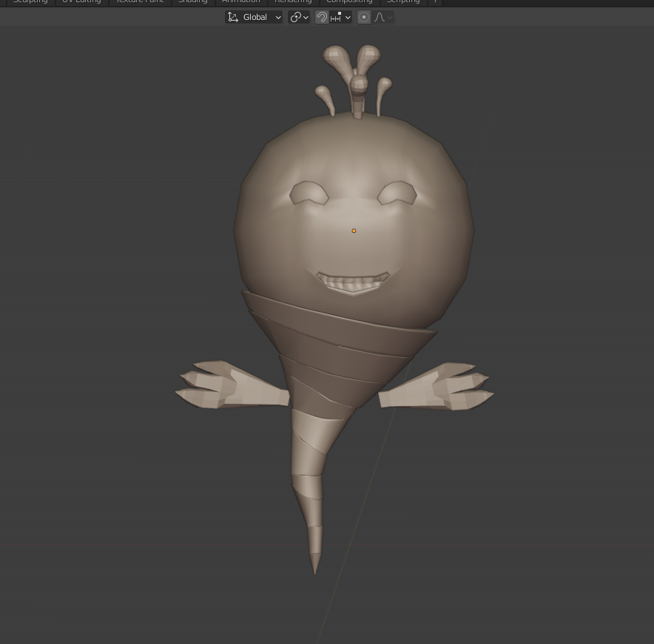Screen dimensions: 654x644
Task: Switch to the UV Editing workspace tab
Action: 81,1
